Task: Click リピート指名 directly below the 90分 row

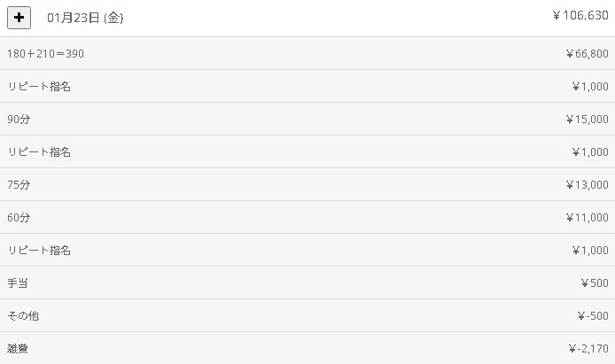Action: point(39,152)
